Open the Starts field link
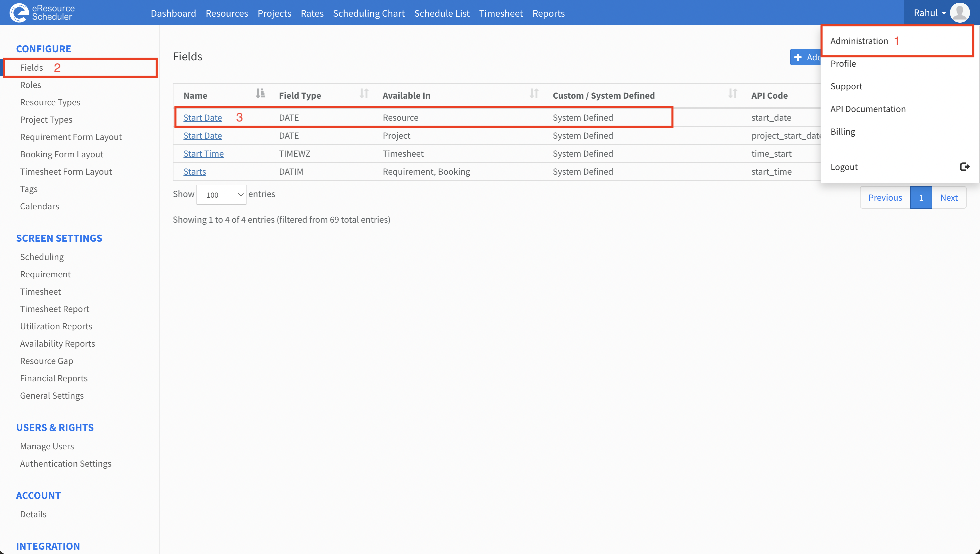Screen dimensions: 980x554 point(194,172)
